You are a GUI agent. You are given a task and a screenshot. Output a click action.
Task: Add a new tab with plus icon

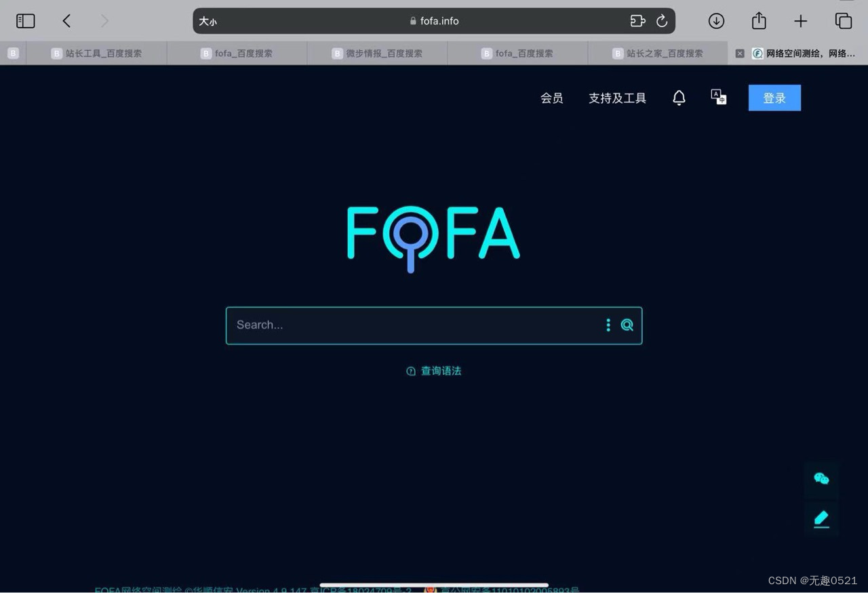(801, 21)
